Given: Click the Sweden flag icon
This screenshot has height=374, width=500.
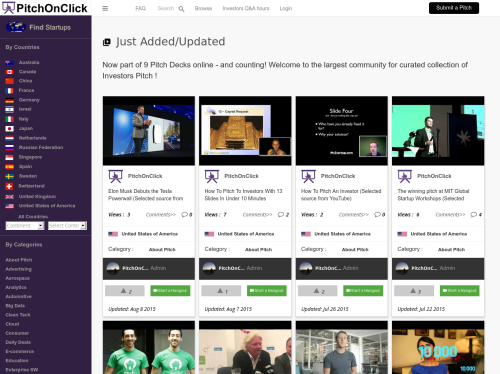Looking at the screenshot, I should pyautogui.click(x=9, y=176).
